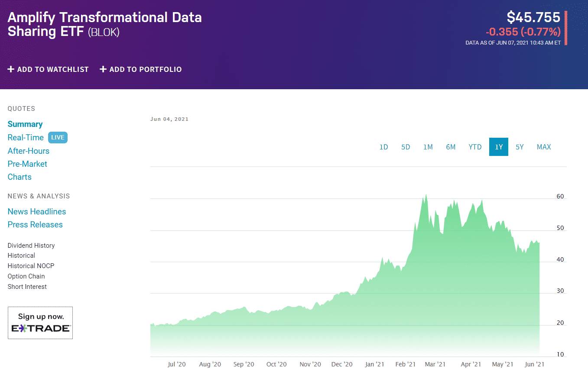Select the 5D chart range
The width and height of the screenshot is (588, 369).
(406, 147)
